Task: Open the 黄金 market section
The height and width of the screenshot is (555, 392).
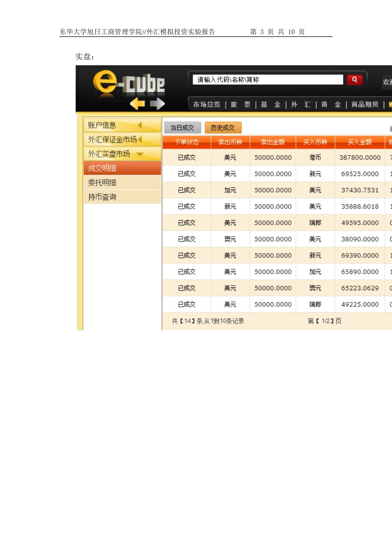Action: 331,104
